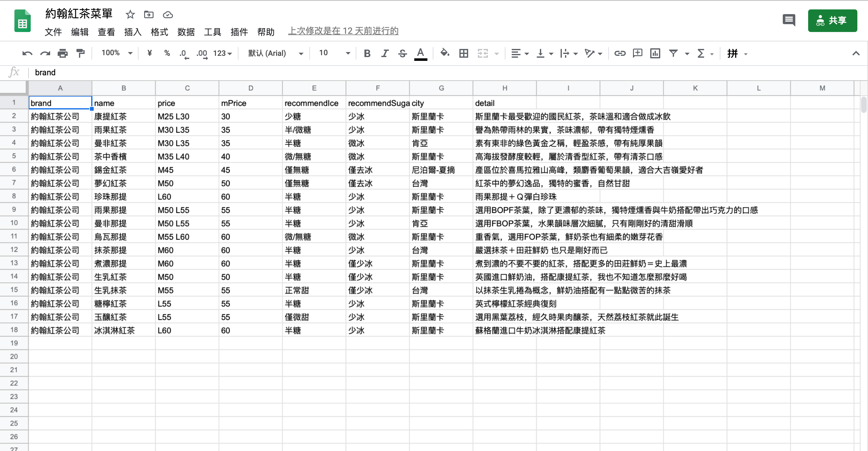Toggle bold formatting

367,53
